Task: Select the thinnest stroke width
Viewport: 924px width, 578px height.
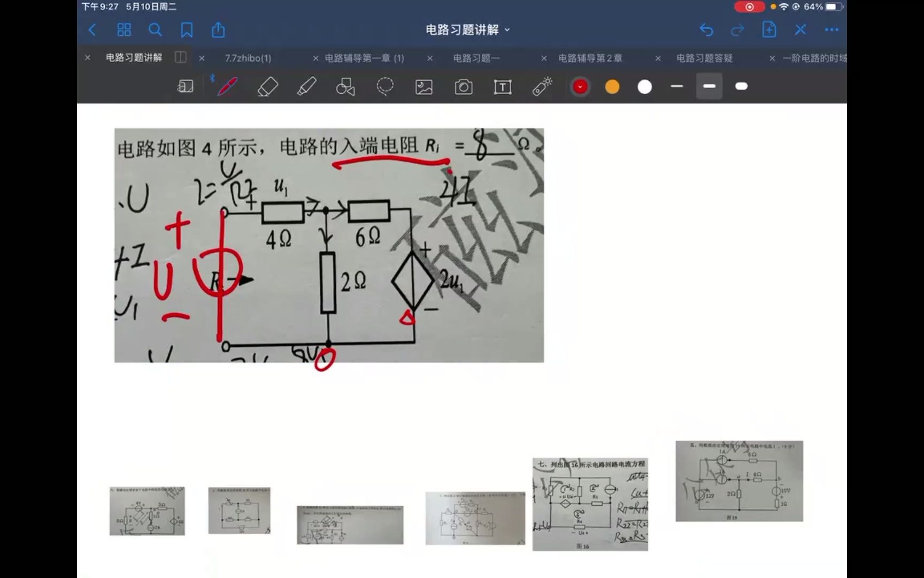Action: point(677,86)
